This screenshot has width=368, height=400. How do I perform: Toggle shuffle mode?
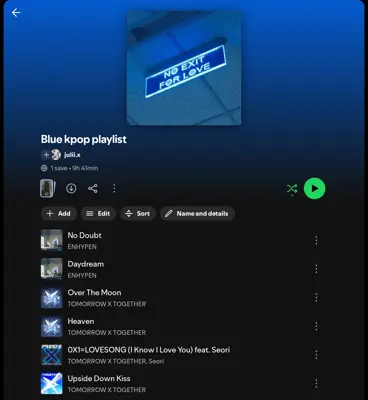pyautogui.click(x=292, y=189)
